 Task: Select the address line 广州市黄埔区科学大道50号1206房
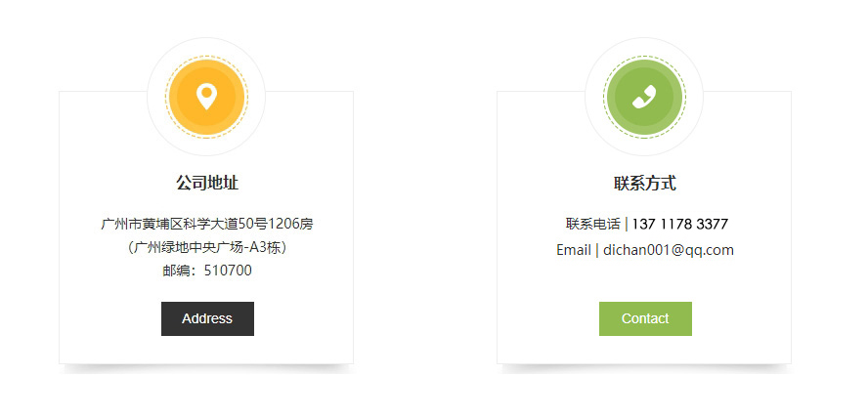[207, 224]
